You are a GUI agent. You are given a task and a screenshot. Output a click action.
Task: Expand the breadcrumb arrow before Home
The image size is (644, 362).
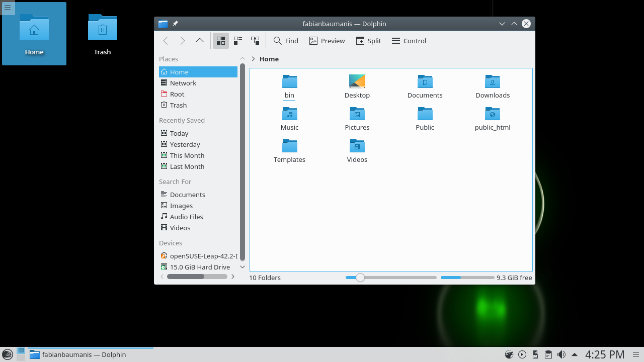[253, 59]
